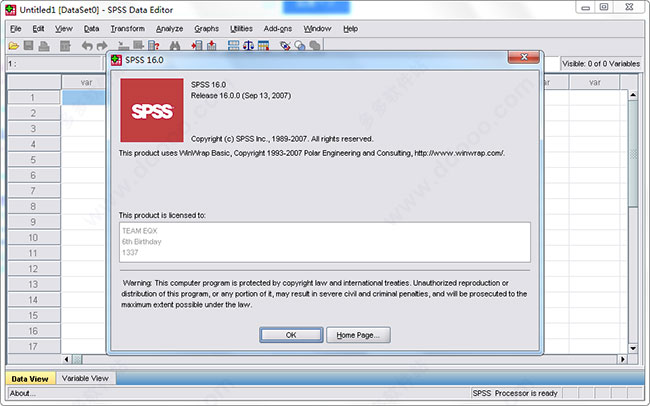Open the Window menu
This screenshot has height=406, width=650.
(x=317, y=29)
